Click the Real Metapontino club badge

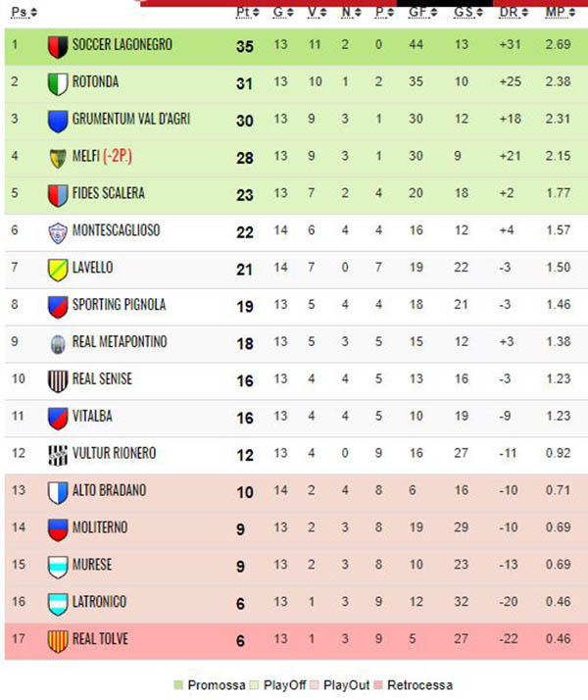(x=58, y=344)
